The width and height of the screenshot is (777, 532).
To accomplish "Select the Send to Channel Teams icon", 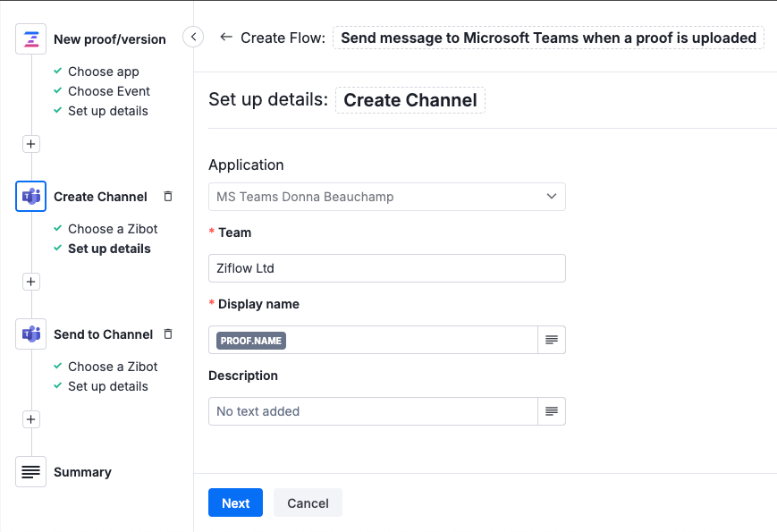I will pos(31,334).
